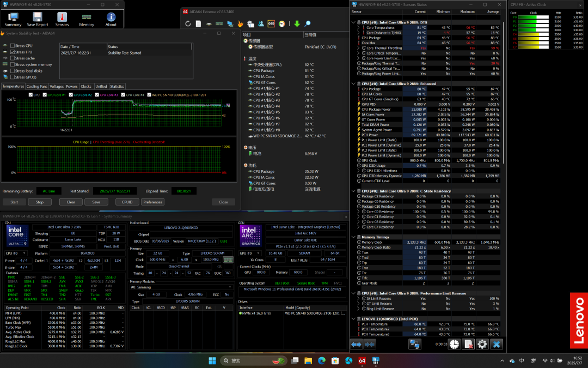The height and width of the screenshot is (368, 588).
Task: Click the CPUID button
Action: [x=127, y=202]
